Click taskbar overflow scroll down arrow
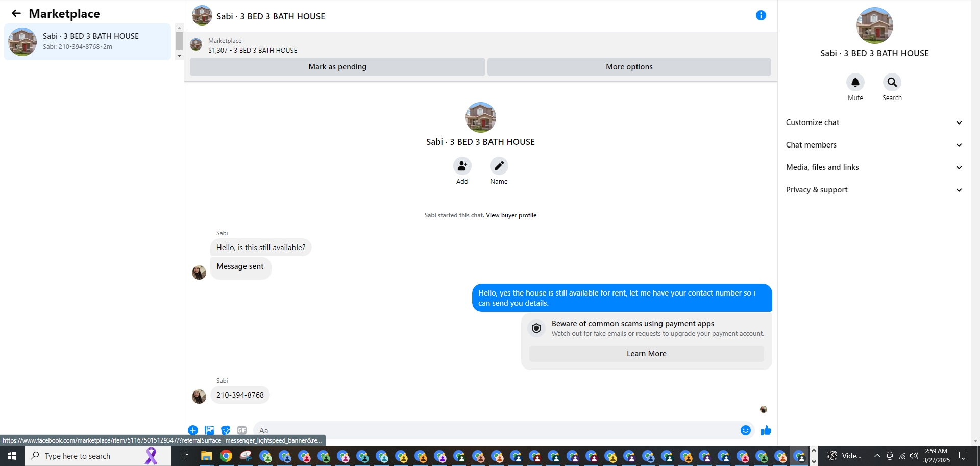The image size is (980, 466). point(814,461)
